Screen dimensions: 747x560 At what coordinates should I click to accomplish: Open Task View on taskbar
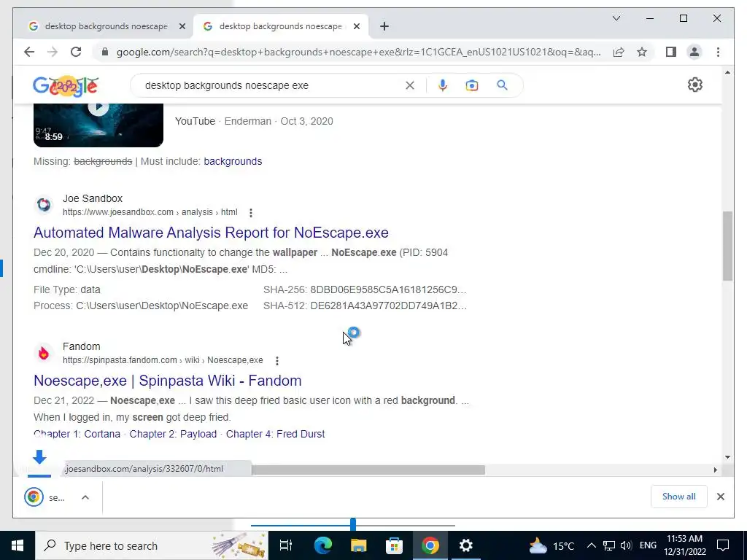pos(286,545)
